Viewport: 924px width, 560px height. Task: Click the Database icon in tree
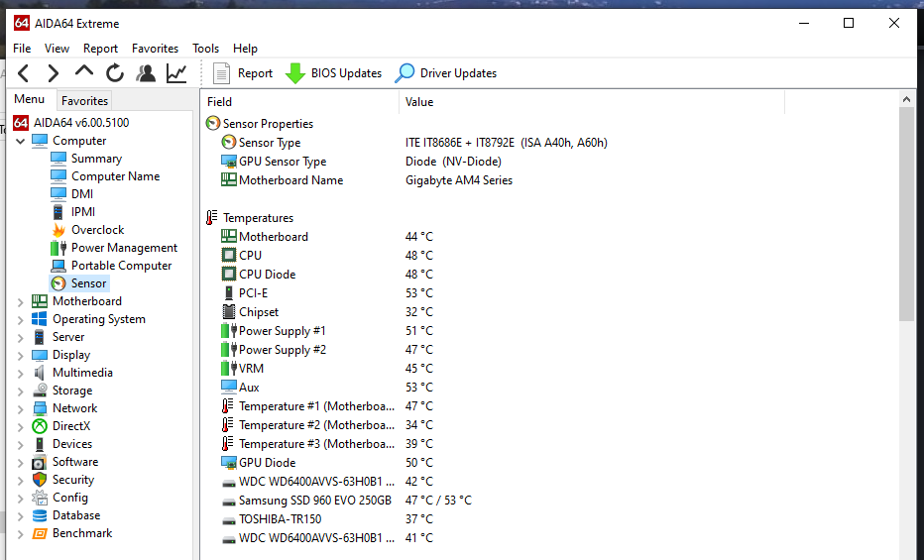[40, 515]
